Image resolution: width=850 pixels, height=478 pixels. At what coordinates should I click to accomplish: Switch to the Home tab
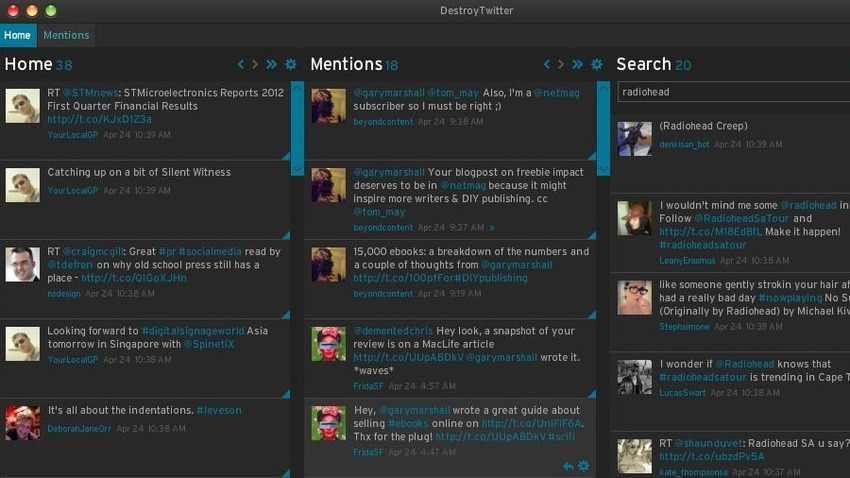18,35
